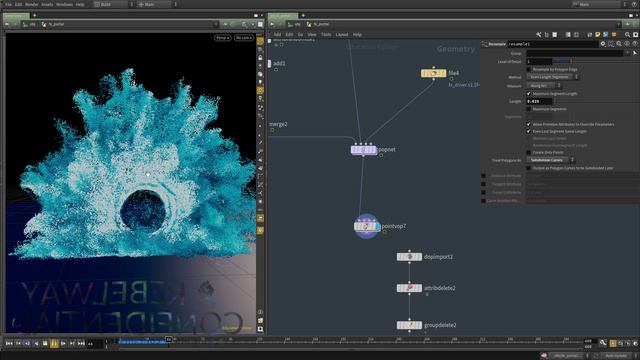Viewport: 640px width, 360px height.
Task: Add a new tab beside network pane tab
Action: click(x=303, y=16)
